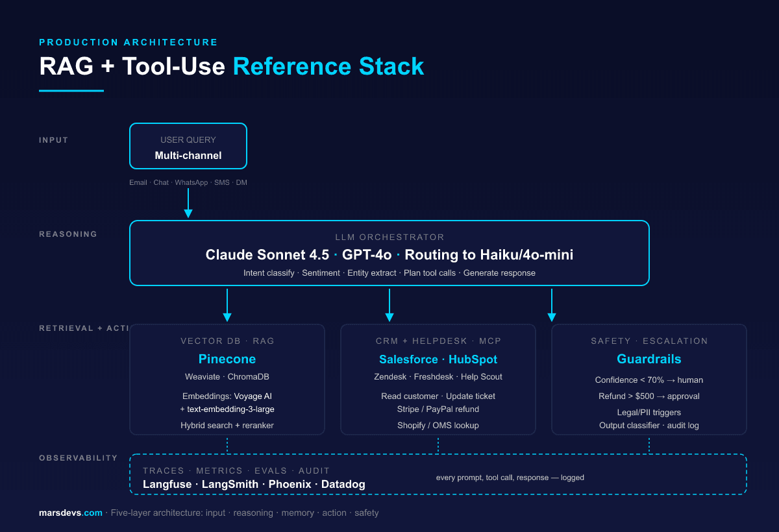Click 'every prompt, tool call, response — logged'

coord(510,478)
